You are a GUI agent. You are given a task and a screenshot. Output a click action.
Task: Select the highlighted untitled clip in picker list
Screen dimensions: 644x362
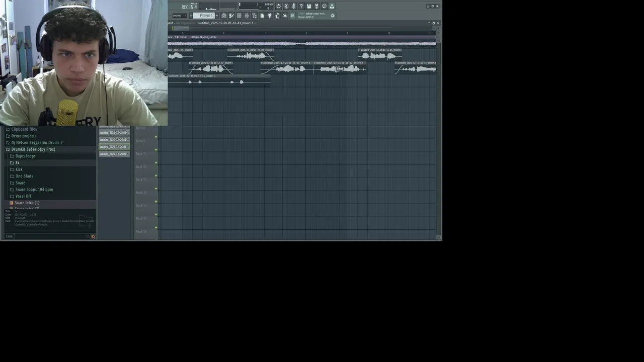(x=114, y=147)
